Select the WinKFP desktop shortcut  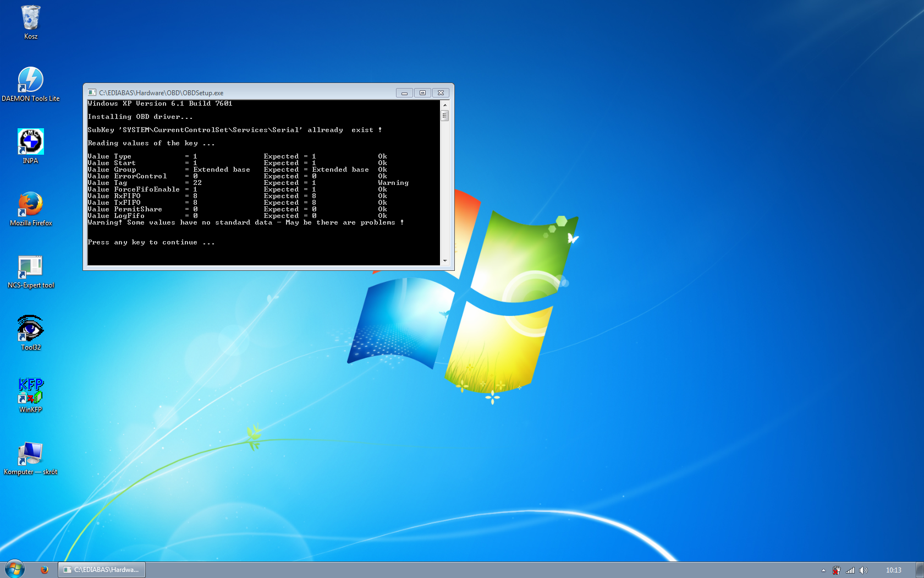(31, 395)
